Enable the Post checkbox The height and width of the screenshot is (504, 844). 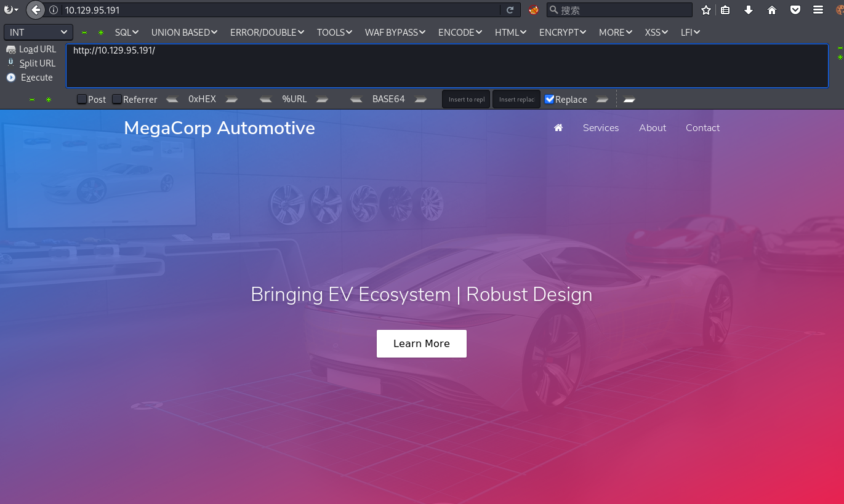(82, 99)
